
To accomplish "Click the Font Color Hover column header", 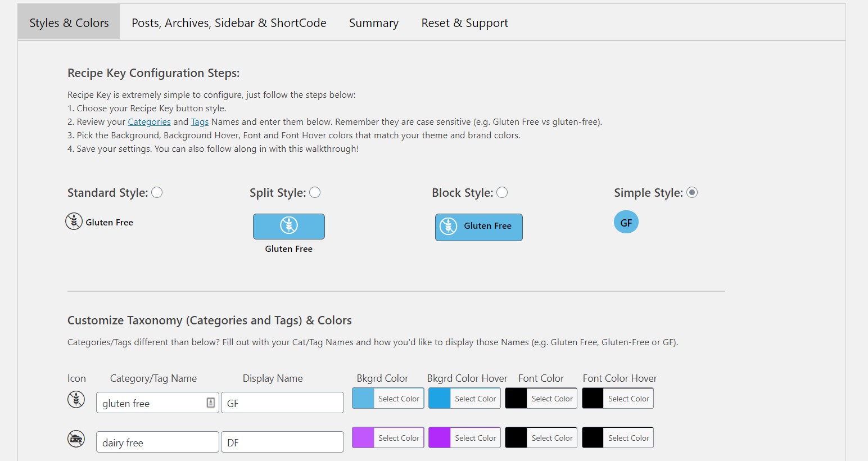I will 620,378.
